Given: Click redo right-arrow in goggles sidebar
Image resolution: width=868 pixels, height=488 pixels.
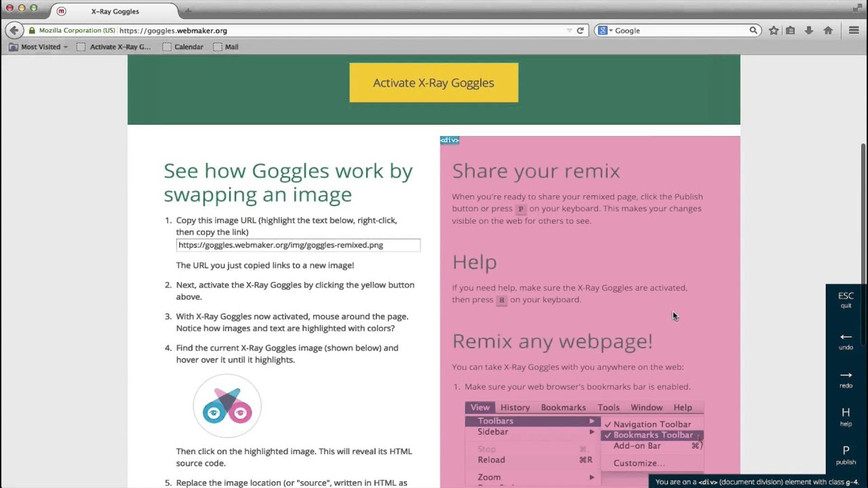Looking at the screenshot, I should tap(846, 379).
